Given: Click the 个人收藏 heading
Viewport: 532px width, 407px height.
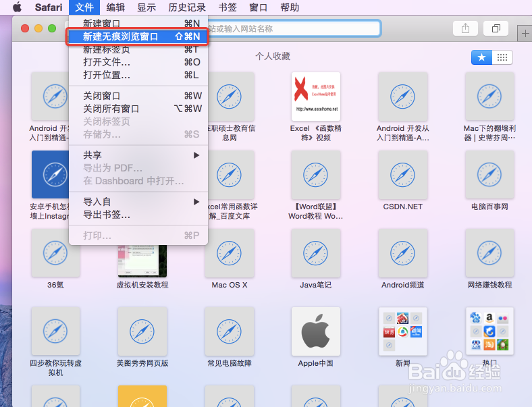Looking at the screenshot, I should click(x=273, y=56).
